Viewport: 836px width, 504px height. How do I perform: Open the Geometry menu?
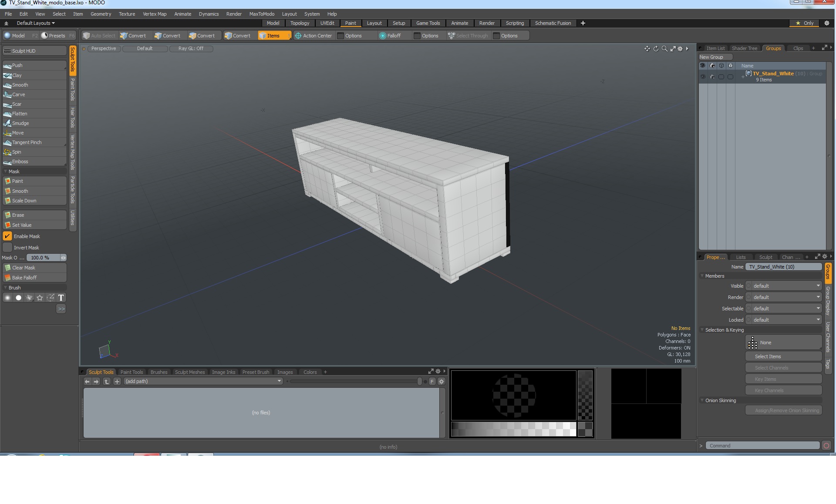click(101, 14)
